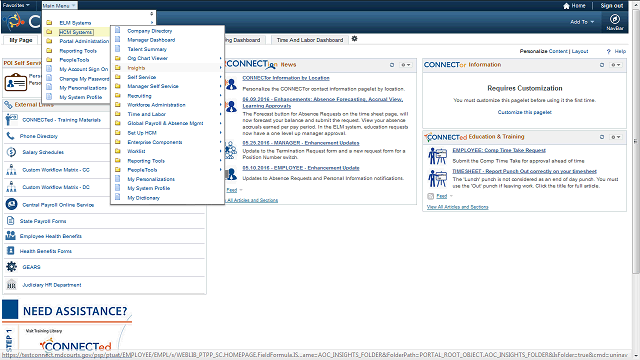
Task: Select Talent Summary menu entry
Action: point(147,49)
